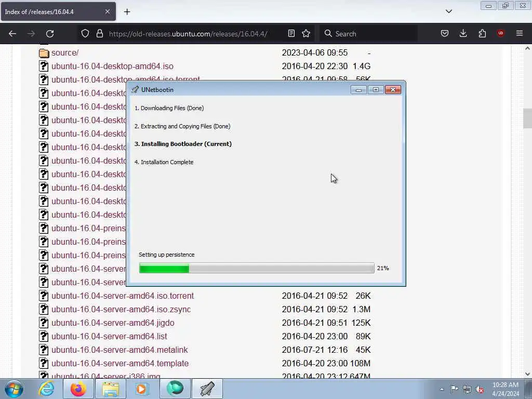This screenshot has height=399, width=532.
Task: Reload the page in Firefox
Action: pyautogui.click(x=50, y=34)
